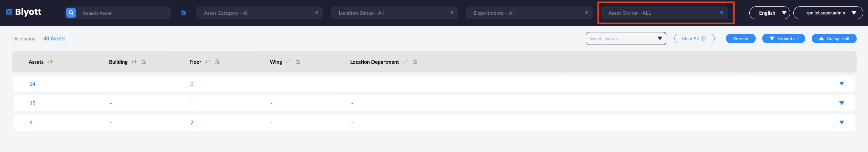868x152 pixels.
Task: Expand the floor 2 row
Action: click(x=841, y=123)
